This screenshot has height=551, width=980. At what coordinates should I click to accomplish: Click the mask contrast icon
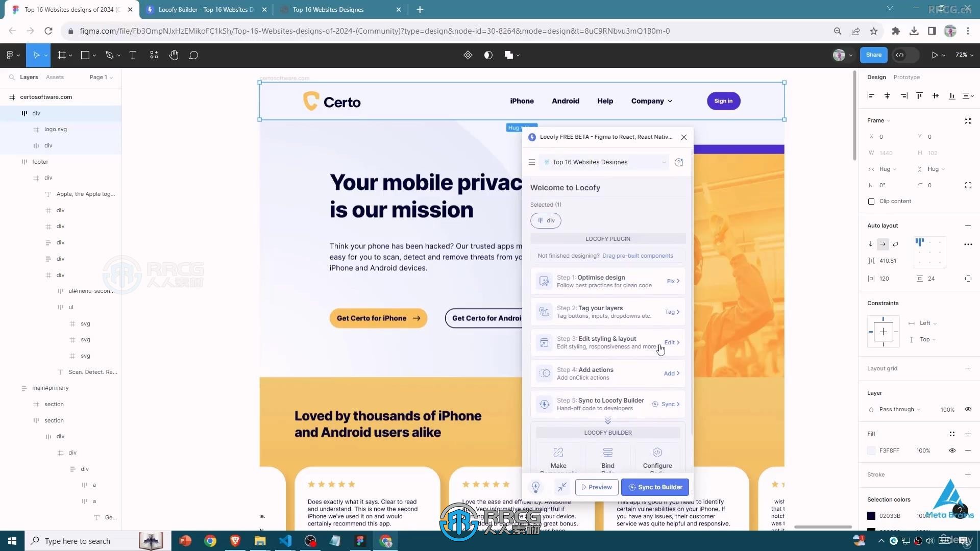click(x=488, y=55)
